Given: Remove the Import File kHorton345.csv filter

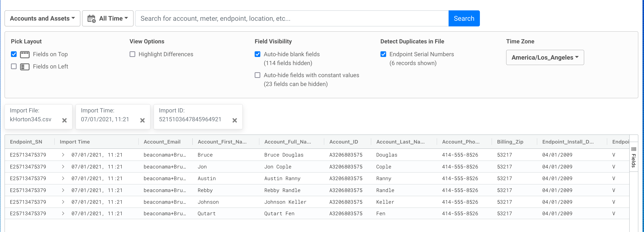Looking at the screenshot, I should [x=64, y=121].
